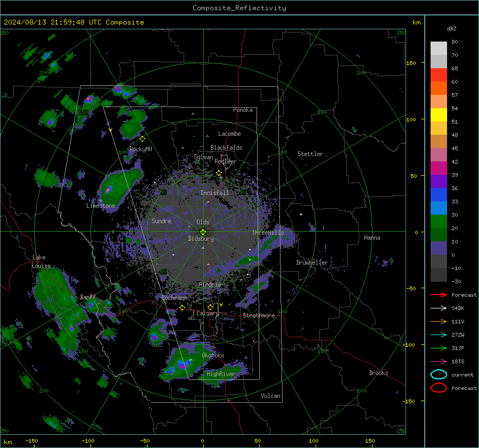Click the Sylvan label
The width and height of the screenshot is (479, 448).
[203, 157]
